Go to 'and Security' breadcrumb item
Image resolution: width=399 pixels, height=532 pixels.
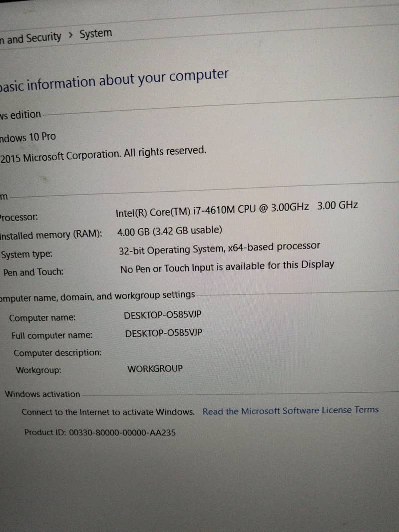point(34,37)
